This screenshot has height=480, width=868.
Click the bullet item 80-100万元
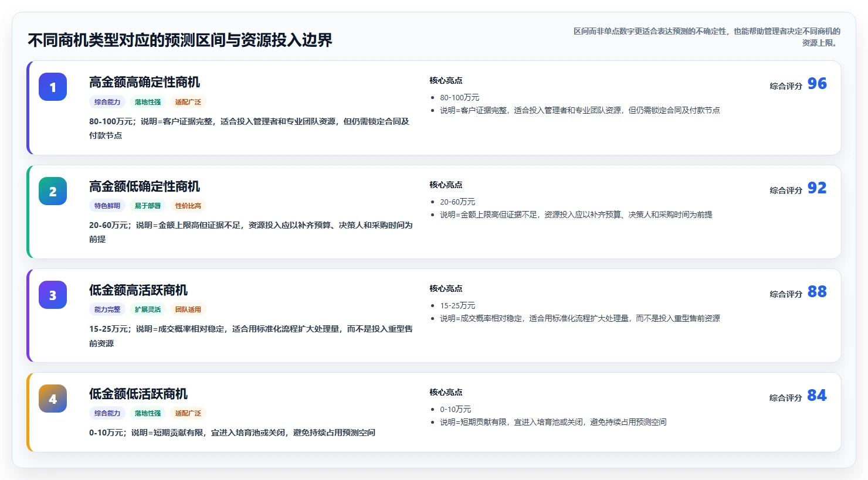460,98
